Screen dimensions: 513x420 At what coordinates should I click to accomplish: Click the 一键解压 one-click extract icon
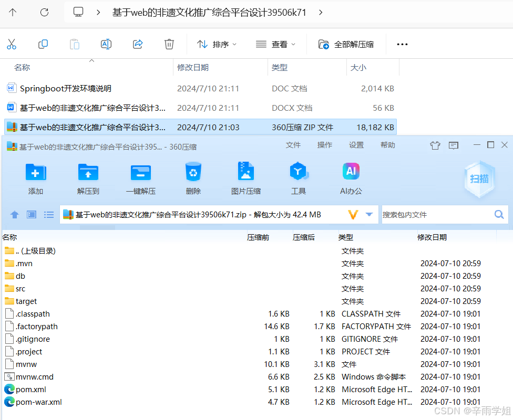[141, 178]
